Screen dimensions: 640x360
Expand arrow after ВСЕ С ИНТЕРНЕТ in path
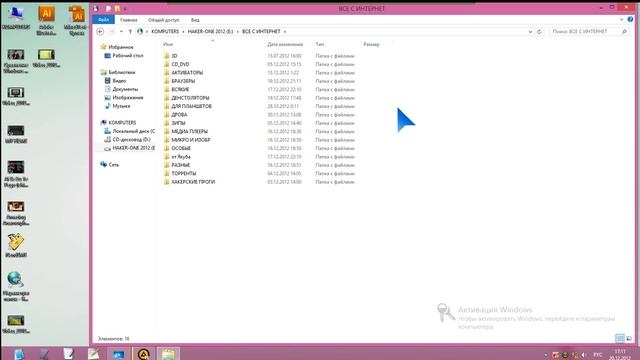tap(285, 31)
